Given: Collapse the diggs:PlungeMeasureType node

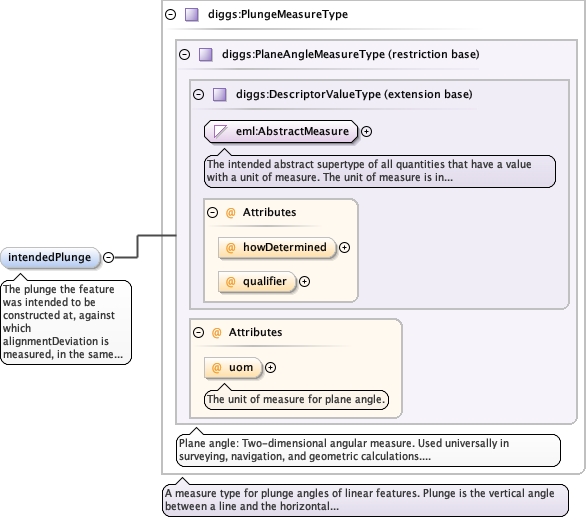Looking at the screenshot, I should pyautogui.click(x=171, y=15).
